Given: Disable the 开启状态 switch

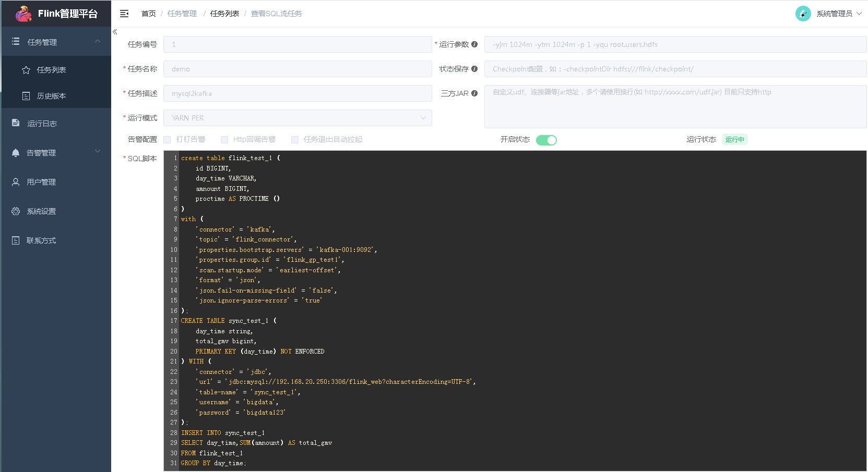Looking at the screenshot, I should 546,140.
